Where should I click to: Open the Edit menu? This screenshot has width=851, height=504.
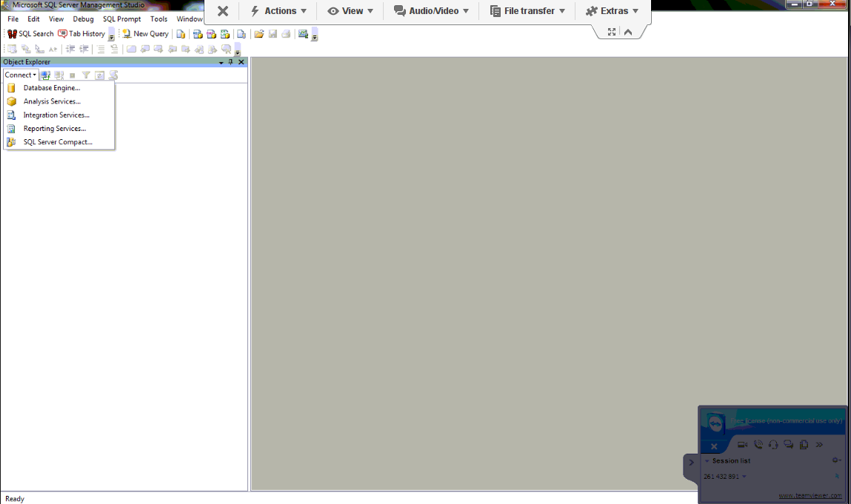33,19
